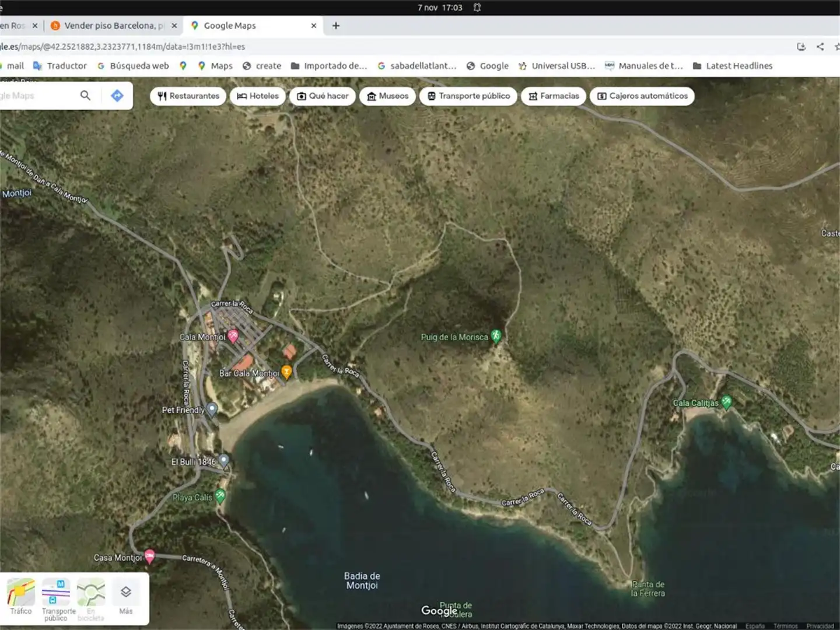Viewport: 840px width, 630px height.
Task: Show Farmacias chip results
Action: pos(554,96)
